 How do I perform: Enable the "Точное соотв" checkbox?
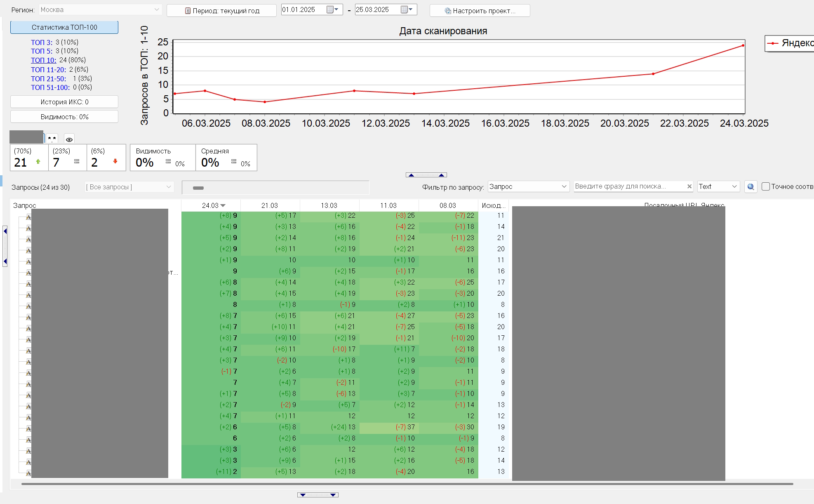(x=766, y=186)
